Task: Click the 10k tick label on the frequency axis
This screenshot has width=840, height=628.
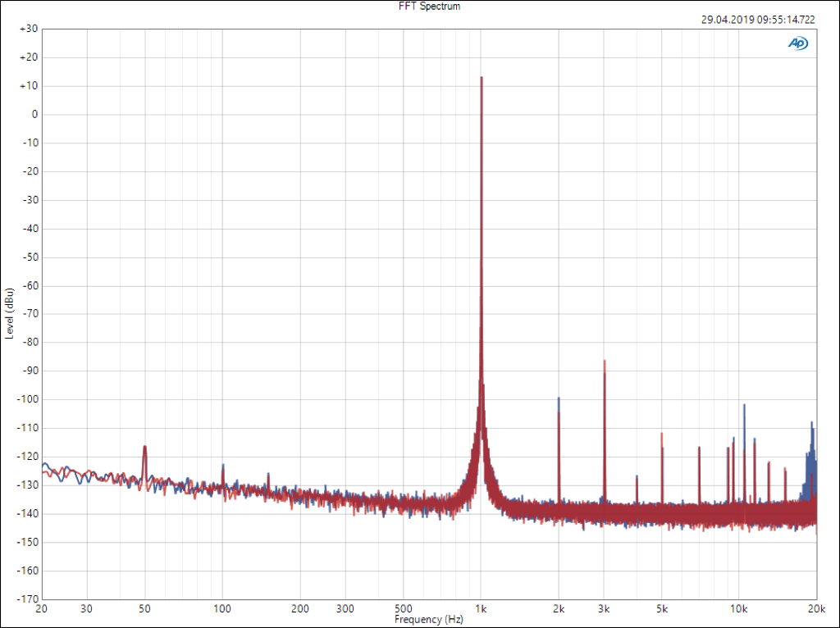Action: [738, 609]
